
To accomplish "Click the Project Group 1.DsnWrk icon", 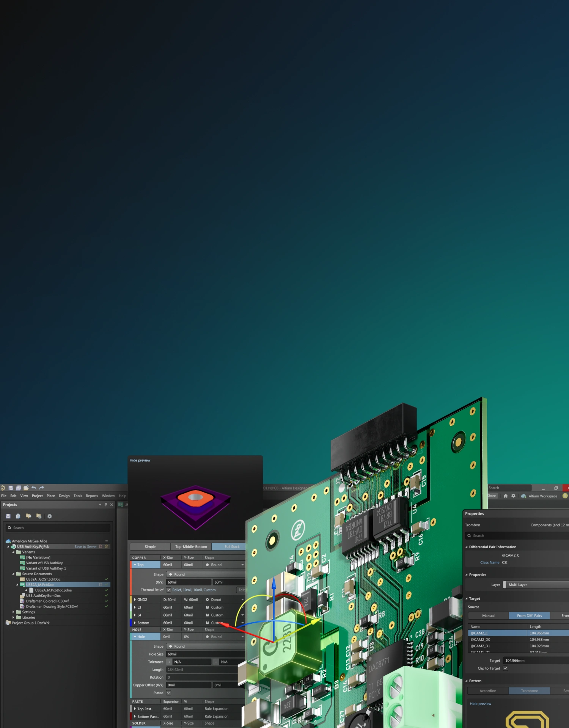I will [x=8, y=623].
